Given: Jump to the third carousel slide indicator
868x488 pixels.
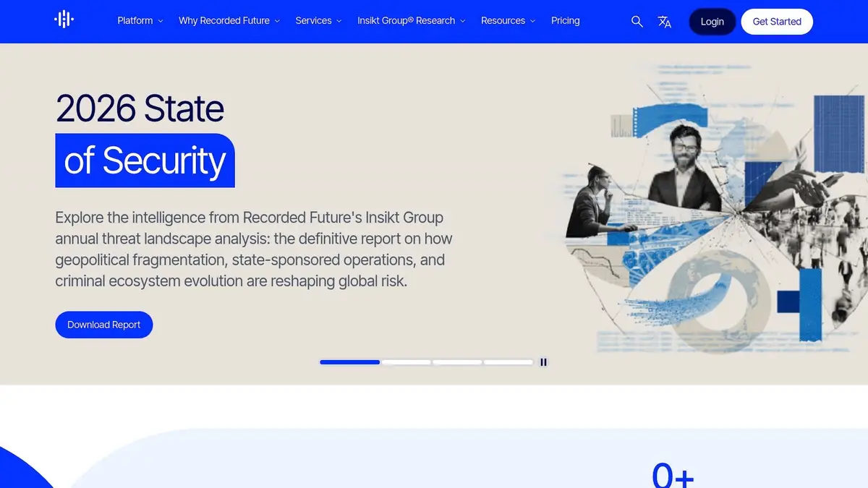Looking at the screenshot, I should 457,362.
